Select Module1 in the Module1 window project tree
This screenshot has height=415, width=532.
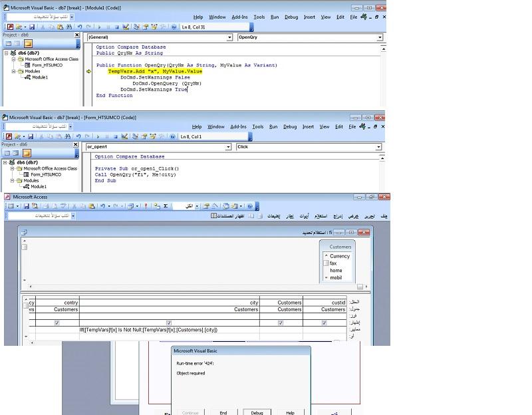pos(40,77)
